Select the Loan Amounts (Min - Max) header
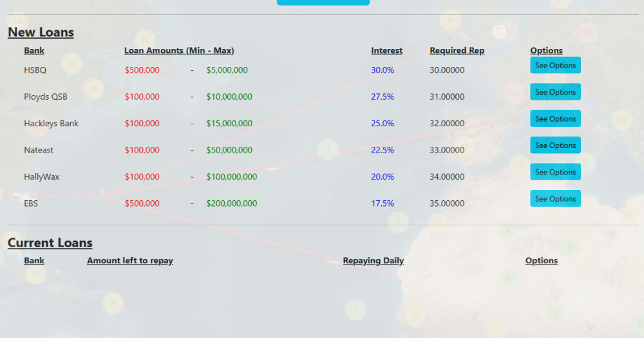The height and width of the screenshot is (338, 644). coord(179,50)
